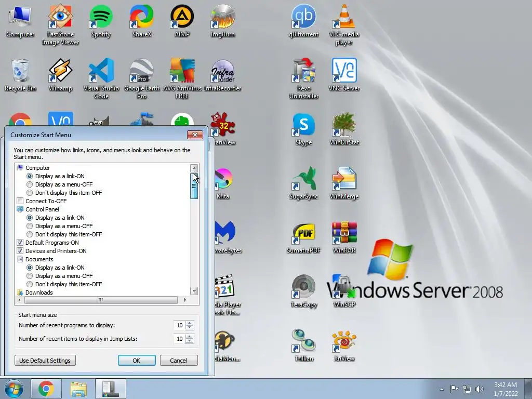
Task: Open the FastStone Image Viewer desktop icon
Action: (x=60, y=24)
